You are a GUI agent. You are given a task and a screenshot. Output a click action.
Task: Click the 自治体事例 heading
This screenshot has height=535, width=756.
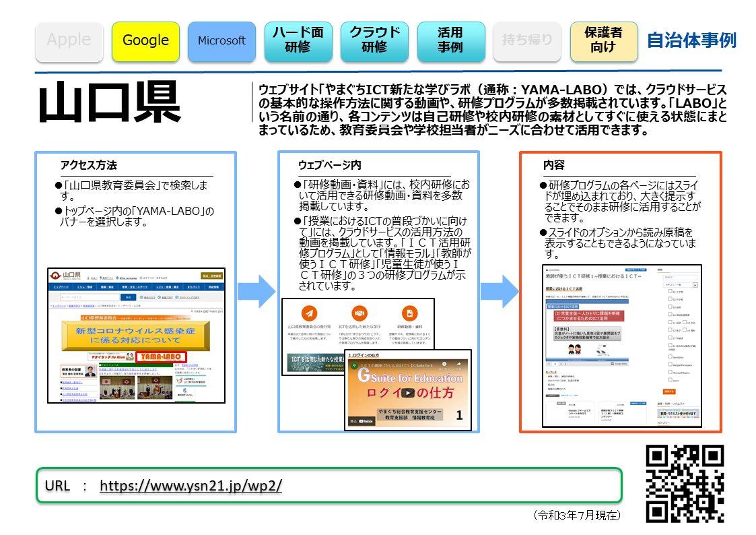(691, 40)
